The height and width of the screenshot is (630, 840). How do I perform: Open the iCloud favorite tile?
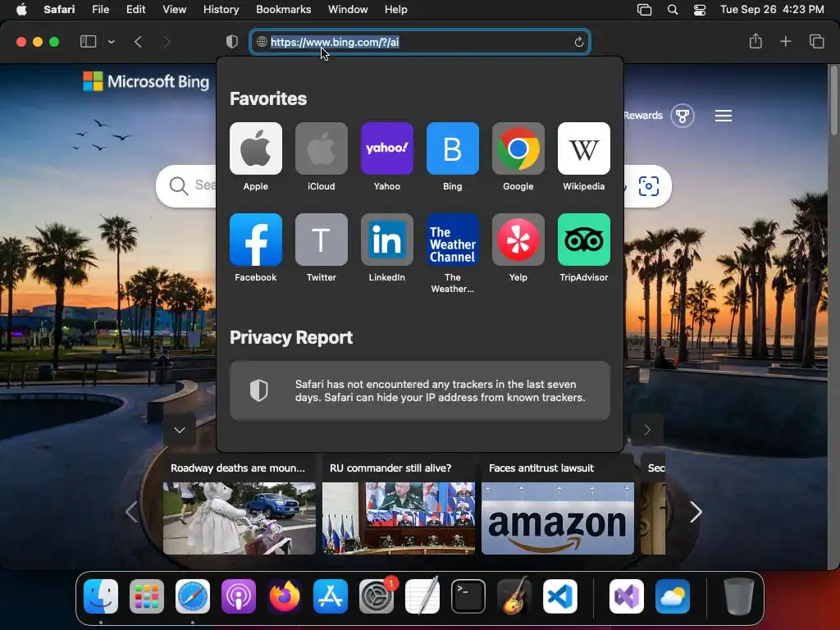[x=321, y=148]
